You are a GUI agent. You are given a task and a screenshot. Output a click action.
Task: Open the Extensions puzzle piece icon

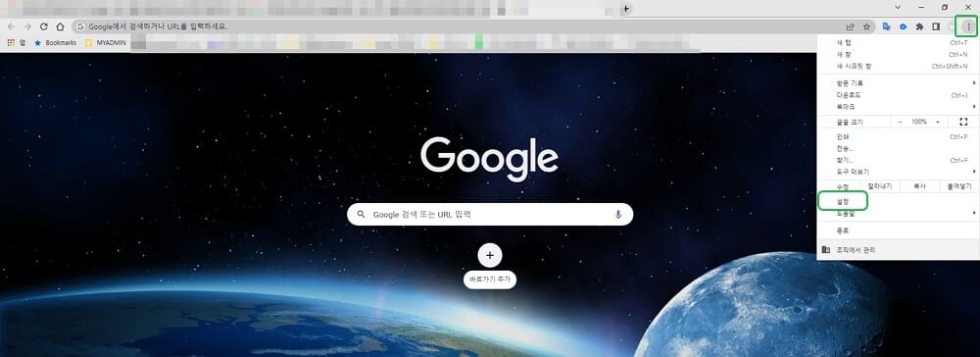(x=919, y=26)
